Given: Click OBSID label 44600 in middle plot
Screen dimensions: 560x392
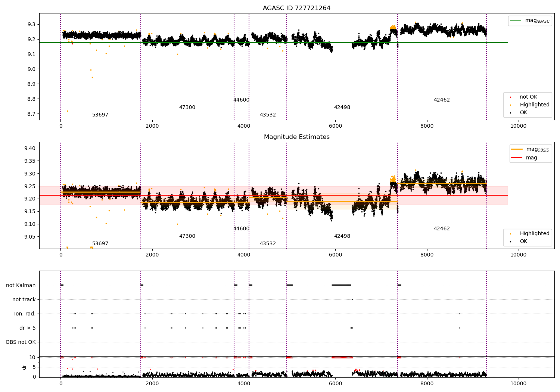Looking at the screenshot, I should coord(241,228).
